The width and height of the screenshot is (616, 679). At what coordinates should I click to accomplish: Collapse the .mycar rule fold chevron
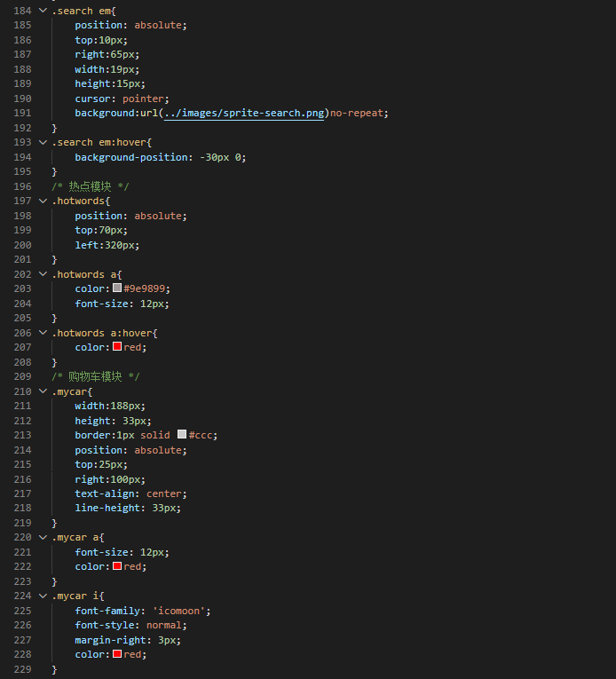[43, 391]
